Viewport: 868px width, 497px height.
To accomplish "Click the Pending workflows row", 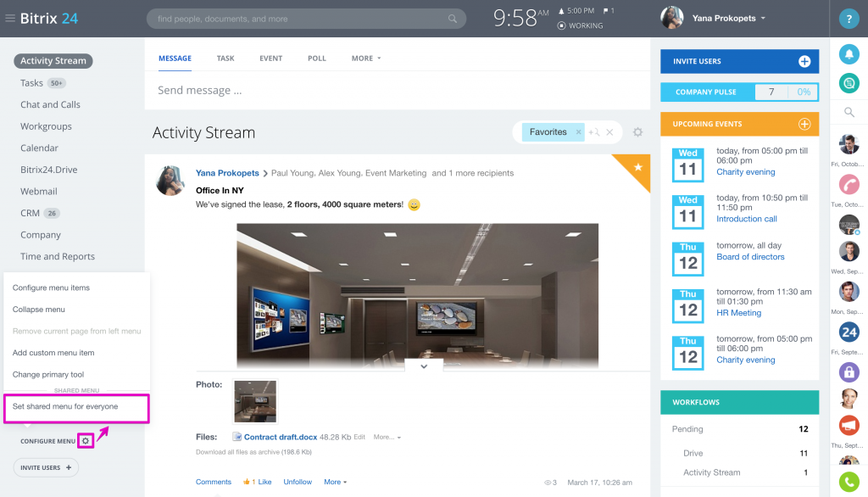I will tap(739, 429).
